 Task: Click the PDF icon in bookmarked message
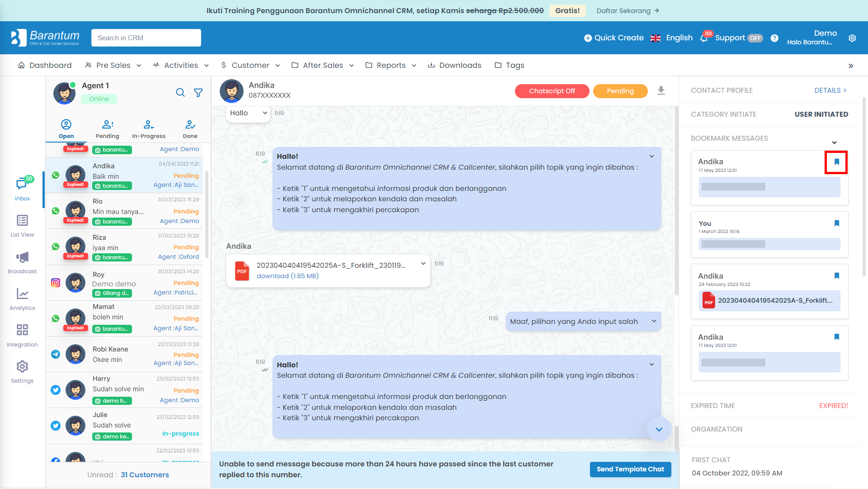708,300
